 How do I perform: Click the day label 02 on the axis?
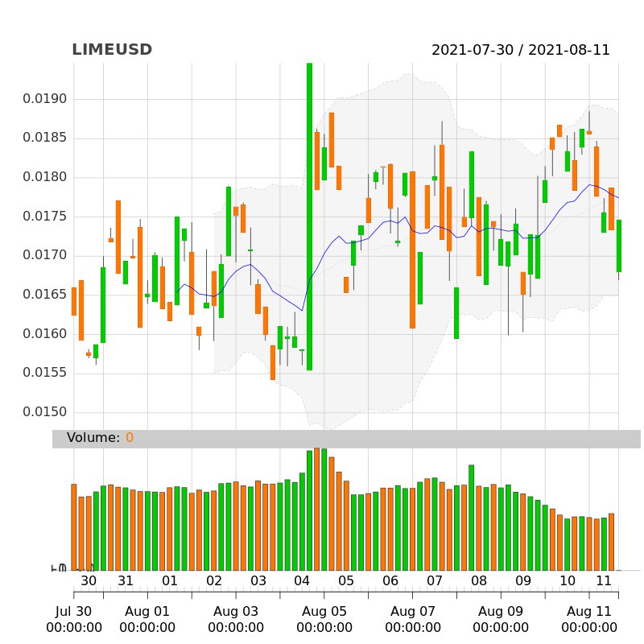214,581
